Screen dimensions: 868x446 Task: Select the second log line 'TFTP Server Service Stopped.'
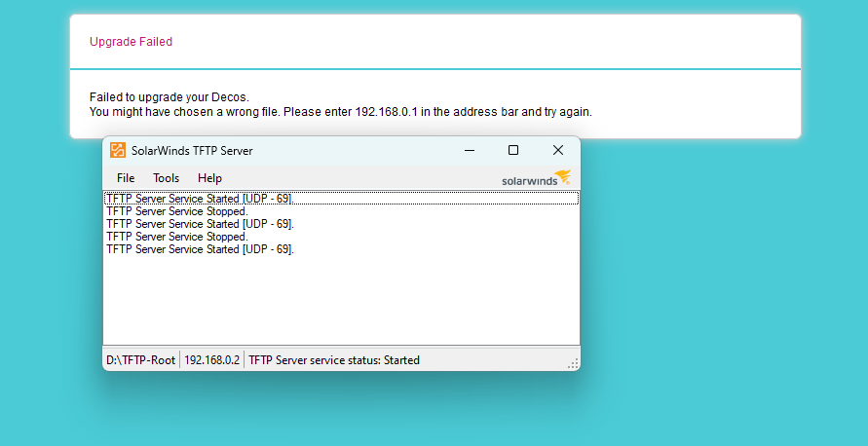177,211
